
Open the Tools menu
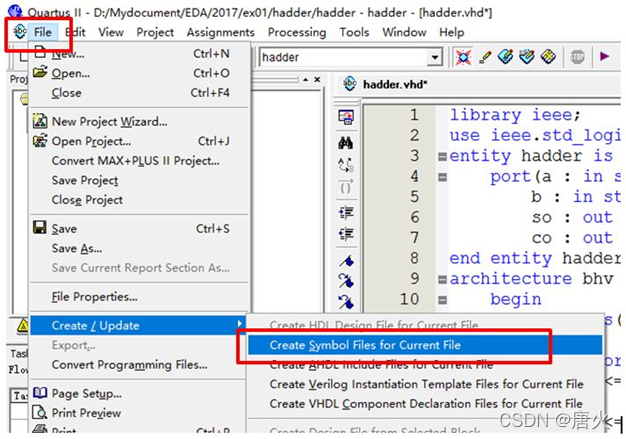[x=354, y=32]
